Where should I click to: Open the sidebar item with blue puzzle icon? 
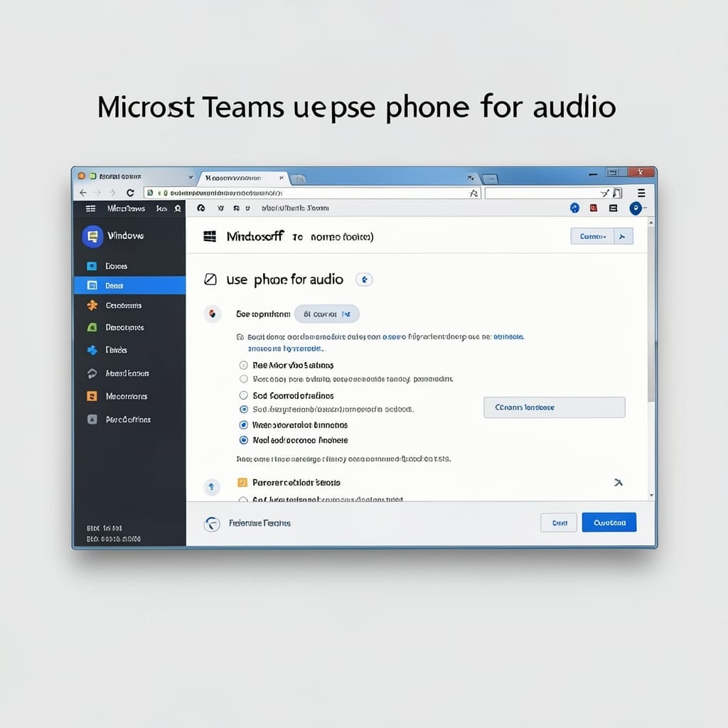click(x=92, y=350)
